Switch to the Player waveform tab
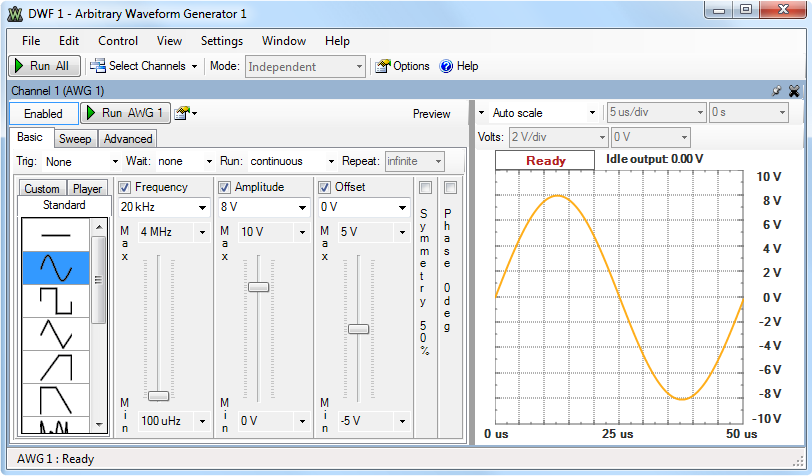812x476 pixels. (x=87, y=189)
